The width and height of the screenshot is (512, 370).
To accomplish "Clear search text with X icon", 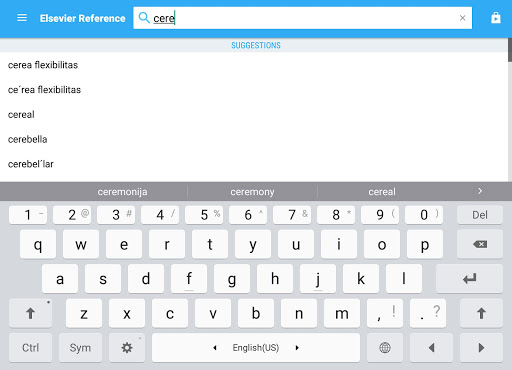I will click(462, 18).
